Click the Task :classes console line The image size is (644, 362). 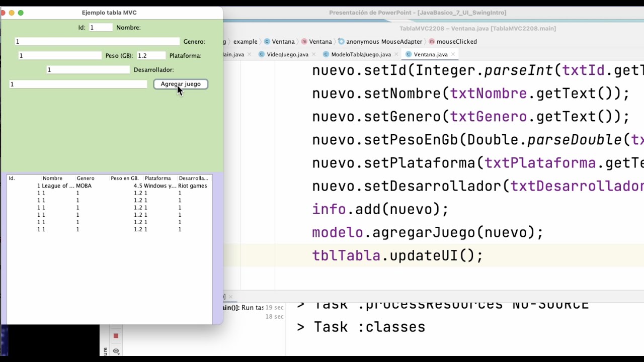click(x=361, y=327)
